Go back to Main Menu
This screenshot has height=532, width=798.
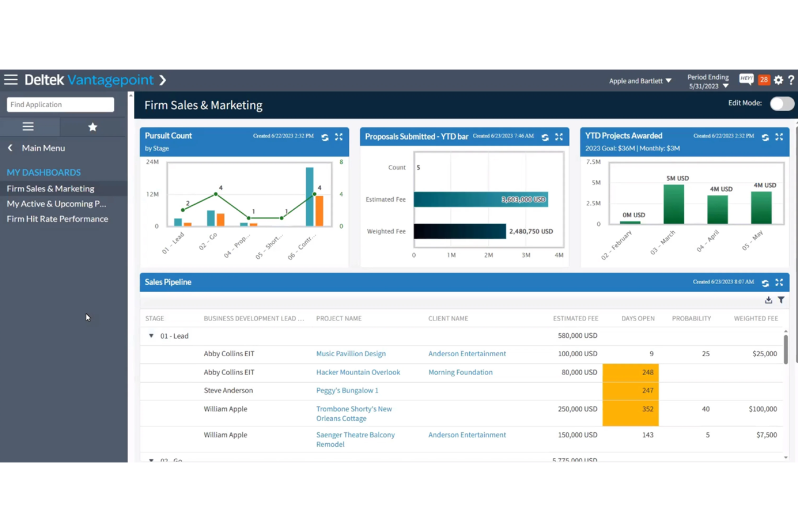[36, 148]
